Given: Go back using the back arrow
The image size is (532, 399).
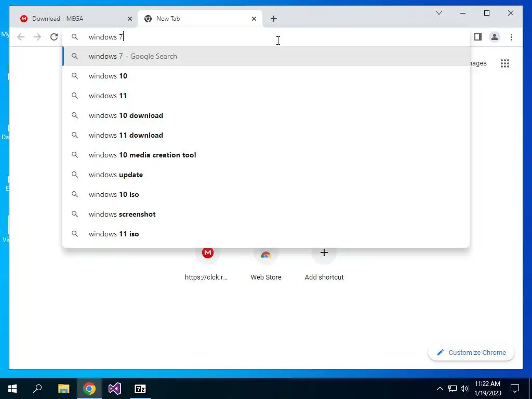Looking at the screenshot, I should click(21, 37).
